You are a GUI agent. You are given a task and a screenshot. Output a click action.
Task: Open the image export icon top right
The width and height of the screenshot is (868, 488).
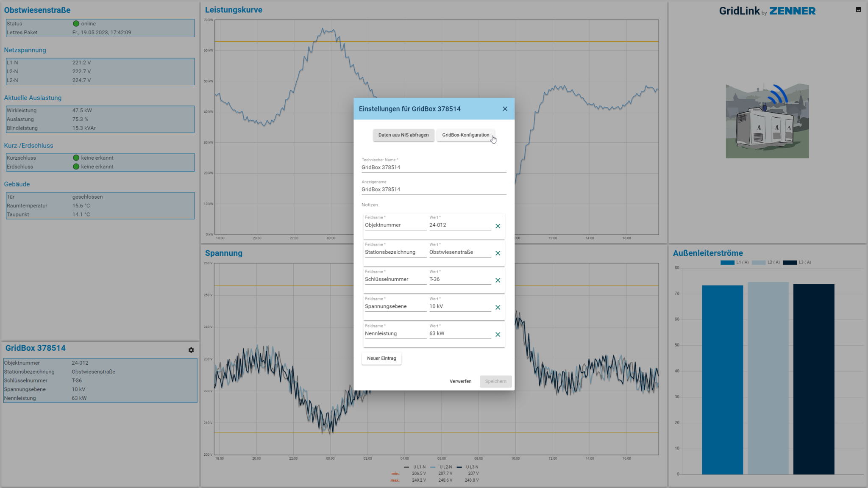(860, 9)
